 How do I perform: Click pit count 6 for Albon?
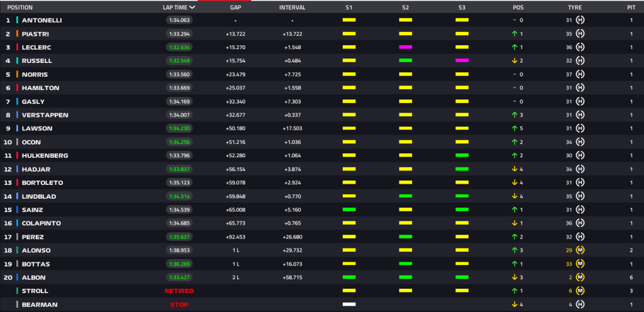coord(631,277)
